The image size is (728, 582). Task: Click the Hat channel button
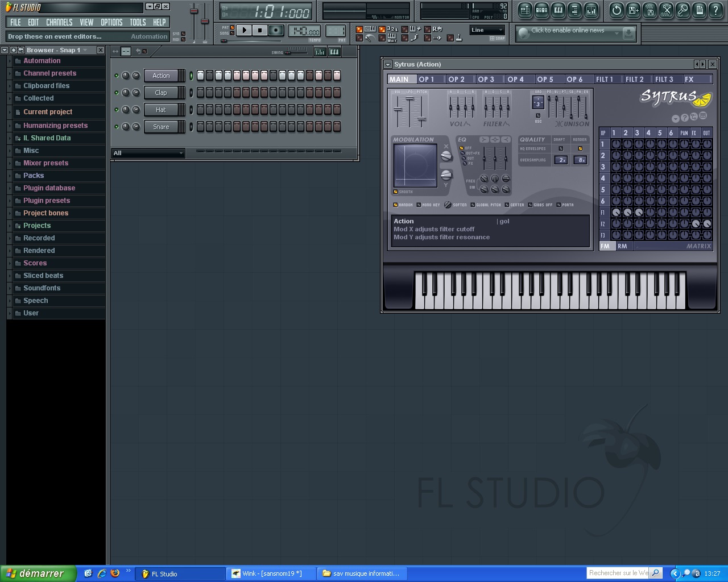(x=161, y=110)
